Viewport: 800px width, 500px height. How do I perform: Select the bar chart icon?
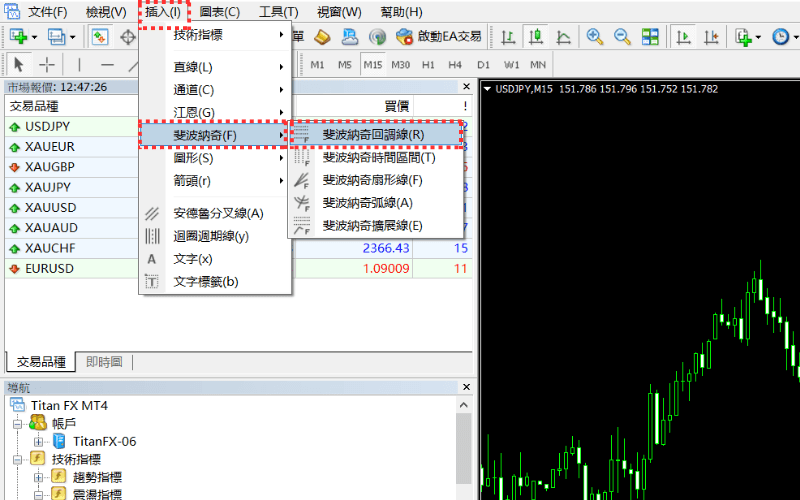[508, 37]
